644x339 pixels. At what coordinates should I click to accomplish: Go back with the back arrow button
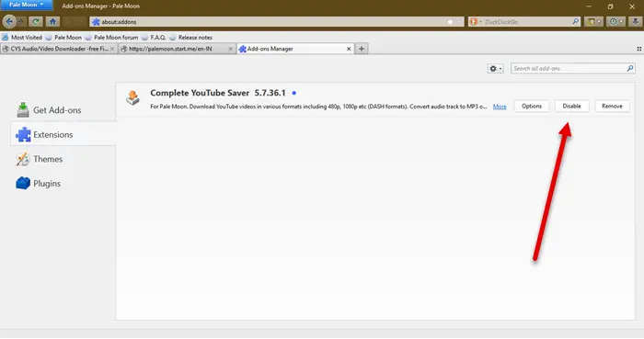(9, 22)
